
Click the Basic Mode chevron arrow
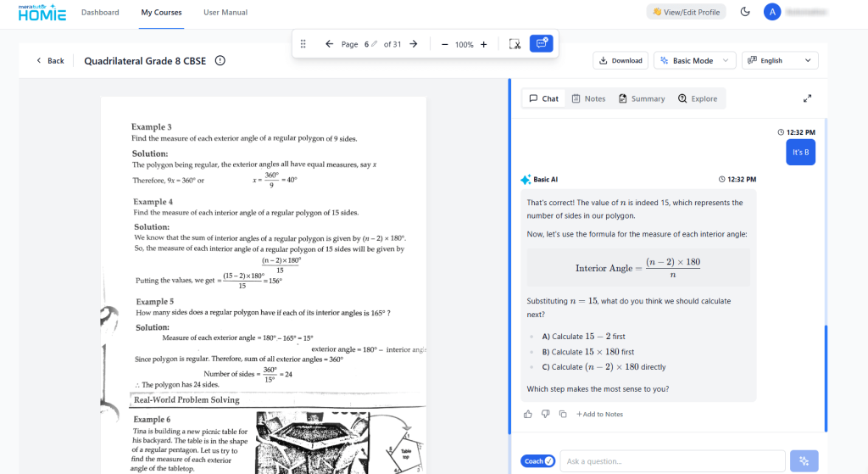coord(726,60)
